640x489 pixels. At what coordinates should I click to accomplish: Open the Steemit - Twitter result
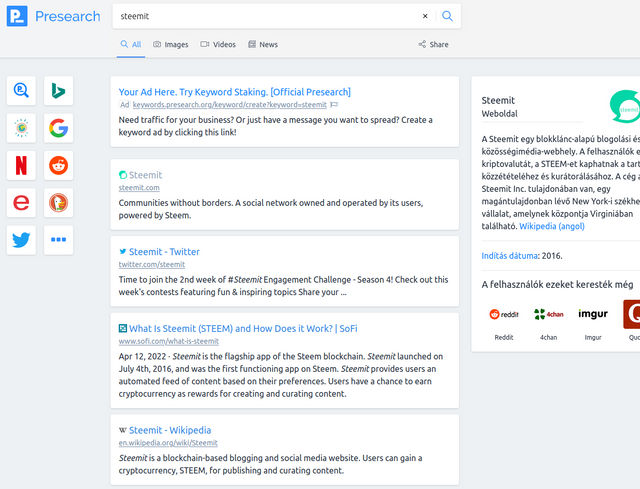164,252
